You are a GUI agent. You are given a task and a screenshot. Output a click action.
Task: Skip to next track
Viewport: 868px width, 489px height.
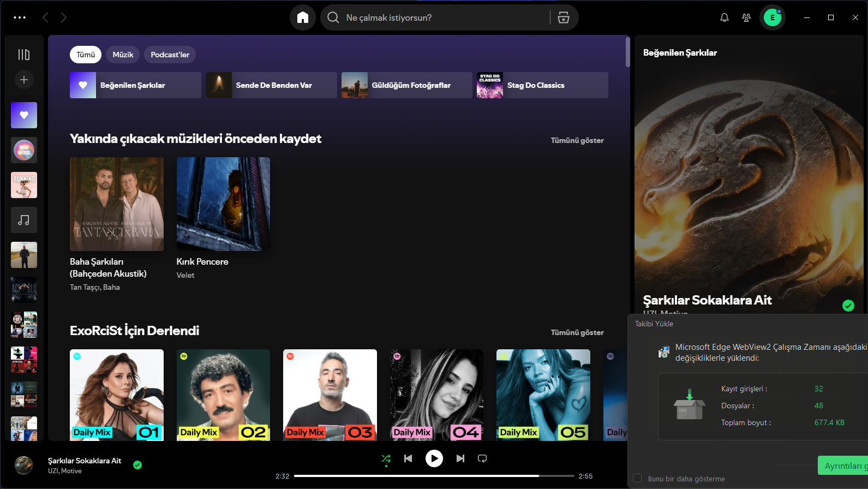460,458
